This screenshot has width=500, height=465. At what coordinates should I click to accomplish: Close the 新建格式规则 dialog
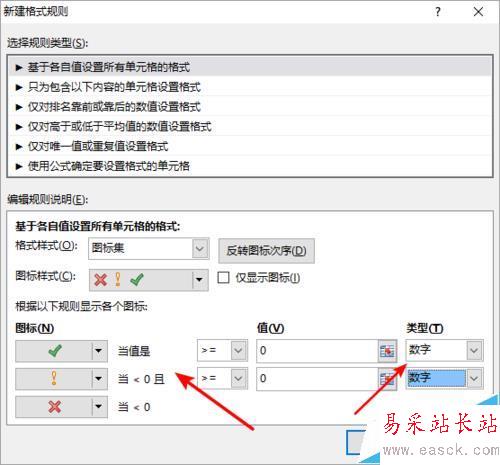[478, 12]
